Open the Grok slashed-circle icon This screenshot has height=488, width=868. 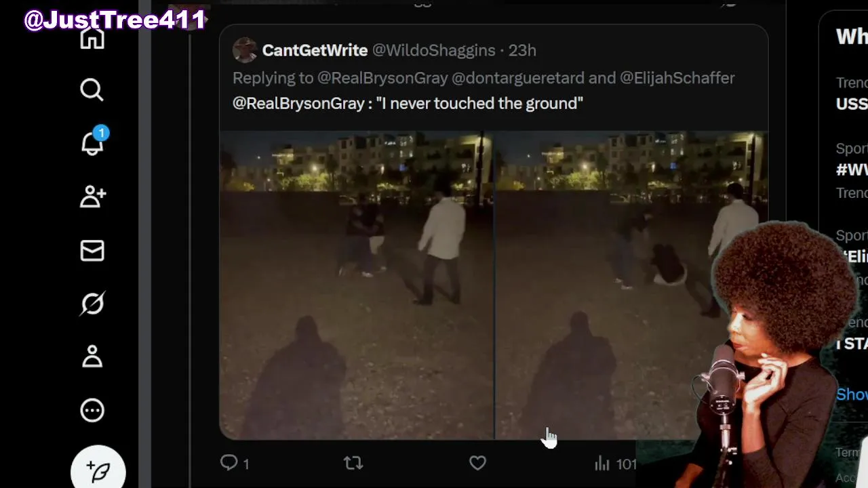point(92,304)
